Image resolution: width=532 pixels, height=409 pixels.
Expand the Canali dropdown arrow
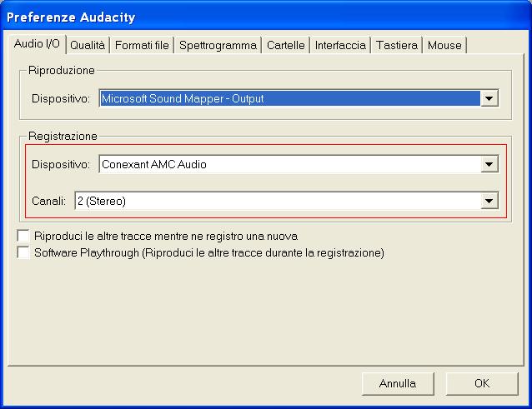[x=489, y=201]
